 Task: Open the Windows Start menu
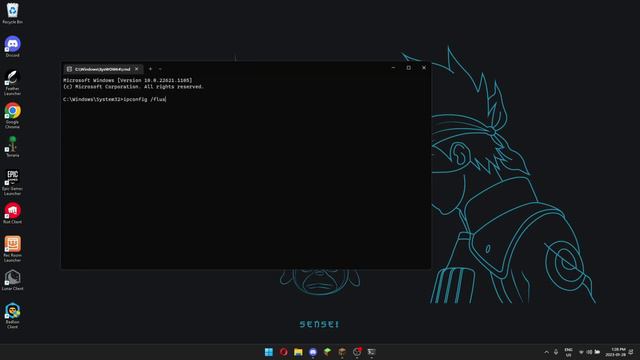[269, 352]
